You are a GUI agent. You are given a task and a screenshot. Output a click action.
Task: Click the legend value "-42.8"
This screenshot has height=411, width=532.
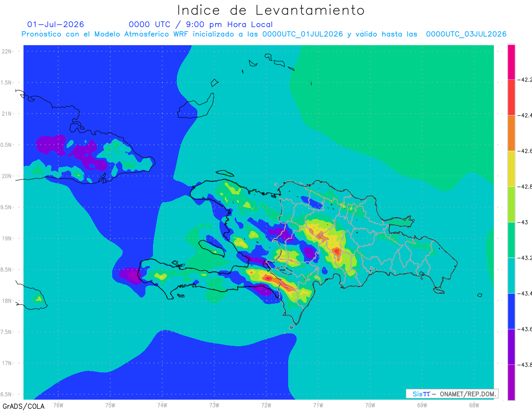tap(525, 187)
